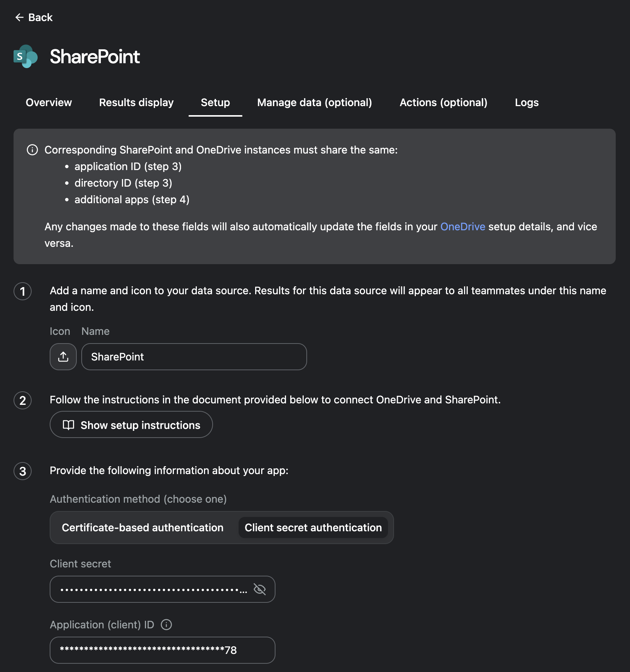Click the SharePoint logo icon
This screenshot has width=630, height=672.
(x=25, y=56)
